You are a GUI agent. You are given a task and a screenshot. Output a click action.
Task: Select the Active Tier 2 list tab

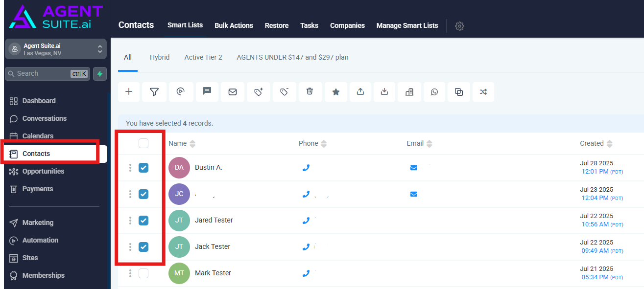[x=203, y=57]
